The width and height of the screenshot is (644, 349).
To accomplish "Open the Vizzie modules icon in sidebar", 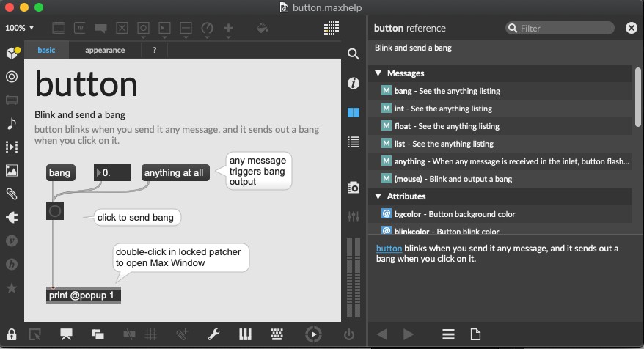I will (12, 240).
